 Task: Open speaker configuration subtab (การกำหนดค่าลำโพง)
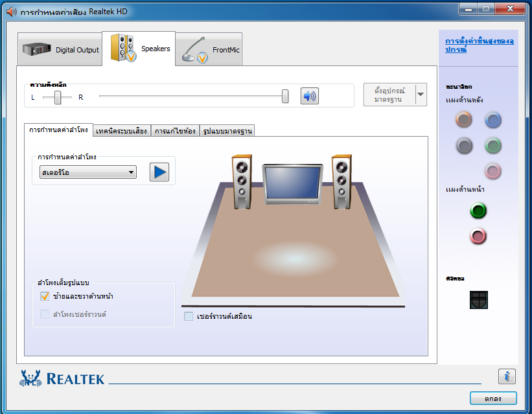58,130
